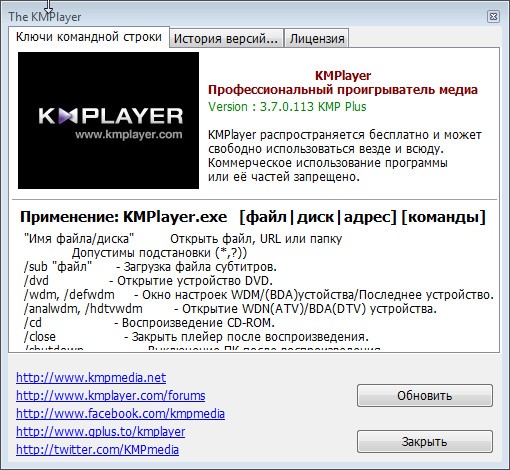This screenshot has height=470, width=510.
Task: Click the KMPlayer распространяется бесплатно text
Action: (x=345, y=135)
